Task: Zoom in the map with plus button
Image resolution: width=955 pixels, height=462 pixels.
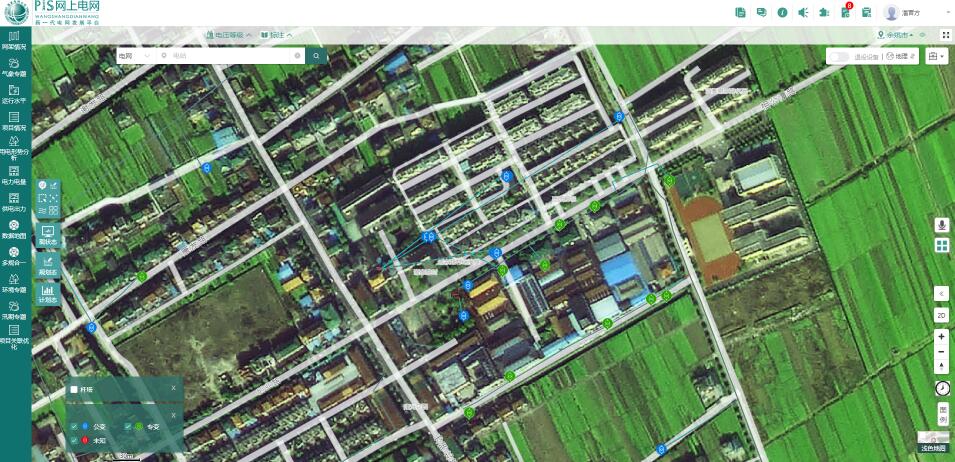Action: point(941,337)
